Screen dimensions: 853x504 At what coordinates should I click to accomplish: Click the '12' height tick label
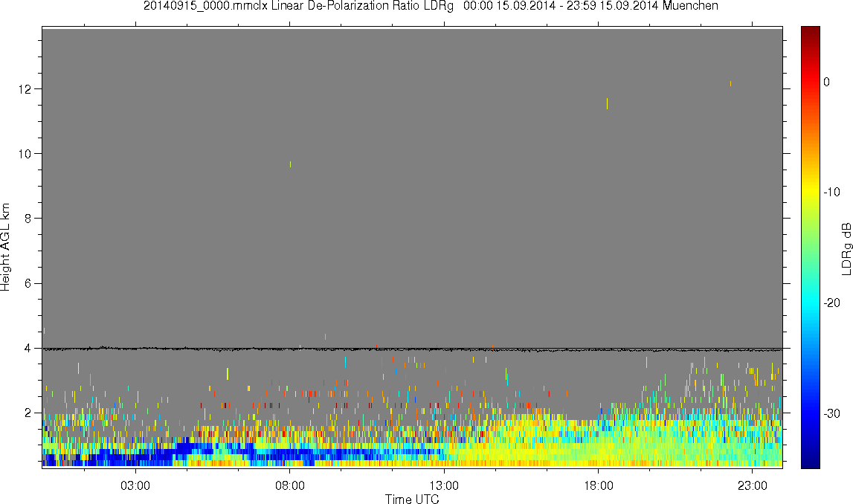click(x=24, y=89)
